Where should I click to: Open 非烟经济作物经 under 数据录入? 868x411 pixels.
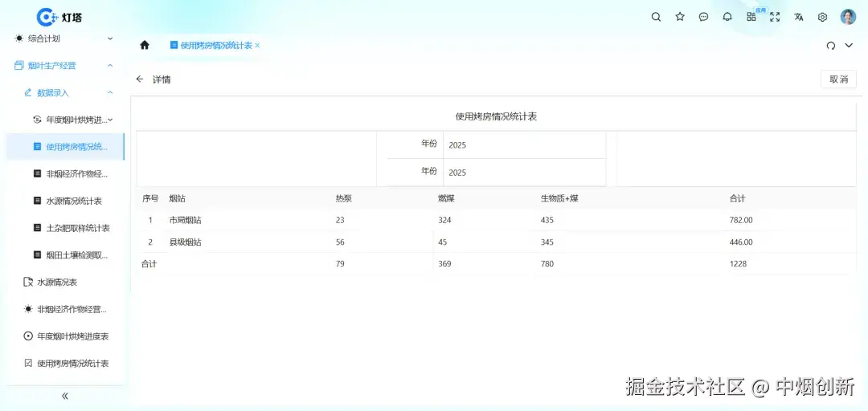63,173
